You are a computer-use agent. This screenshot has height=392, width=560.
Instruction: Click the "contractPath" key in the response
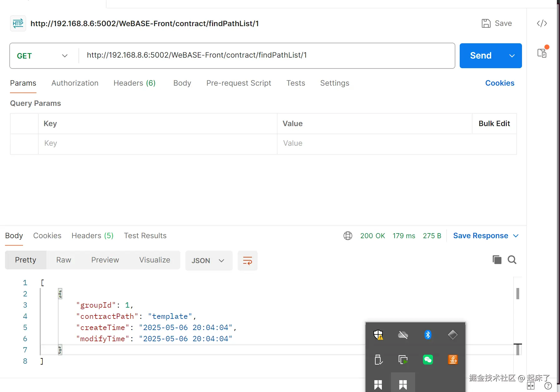[x=107, y=316]
